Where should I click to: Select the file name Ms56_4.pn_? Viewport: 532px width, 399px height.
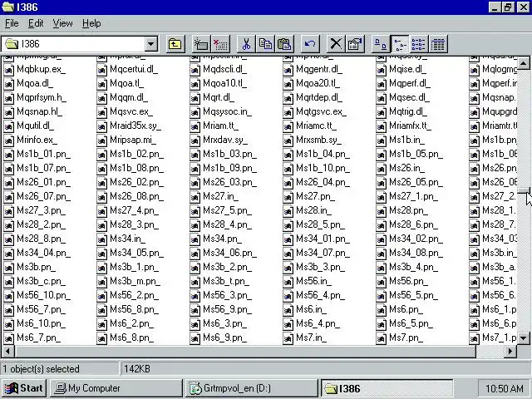(320, 296)
